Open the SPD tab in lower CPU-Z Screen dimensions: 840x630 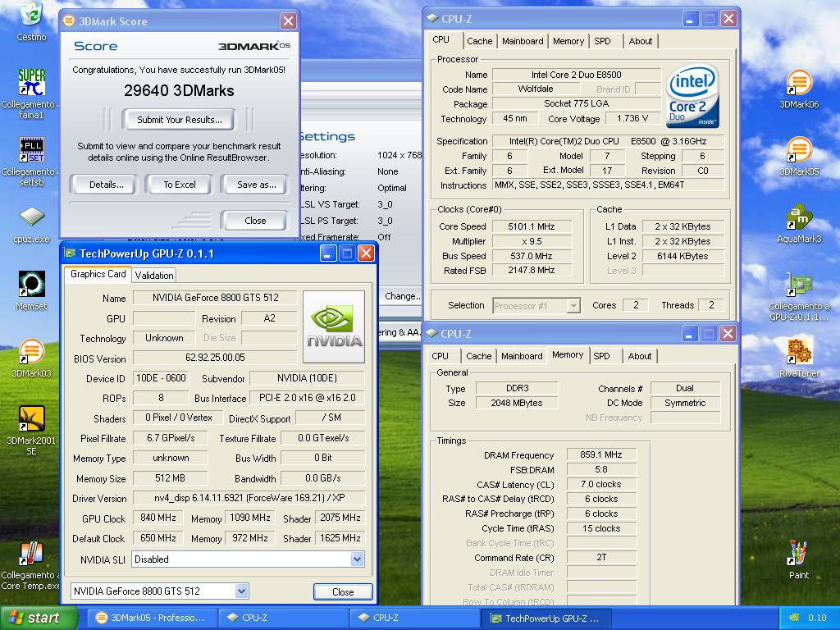point(601,356)
